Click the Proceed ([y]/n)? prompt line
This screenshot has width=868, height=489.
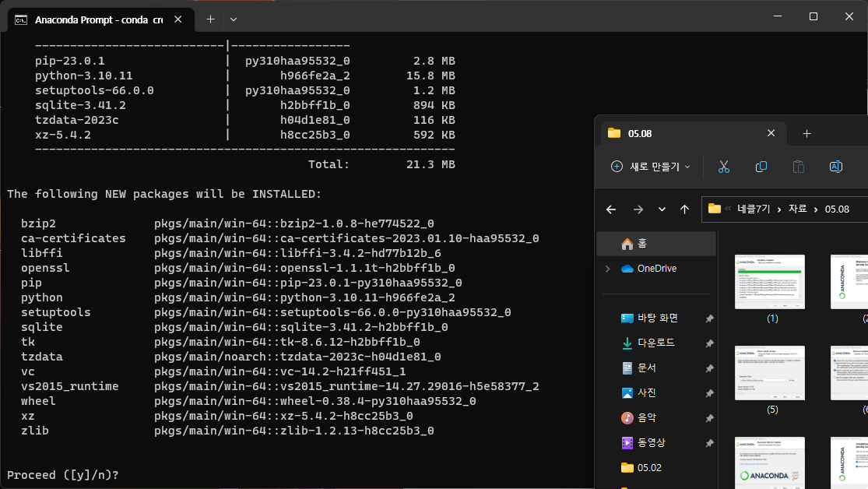pos(62,475)
